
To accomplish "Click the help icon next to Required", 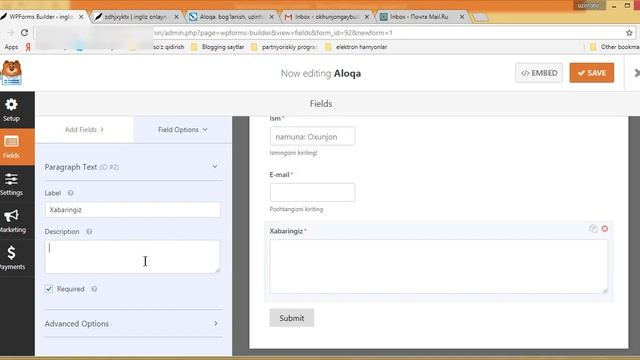I will click(x=94, y=289).
